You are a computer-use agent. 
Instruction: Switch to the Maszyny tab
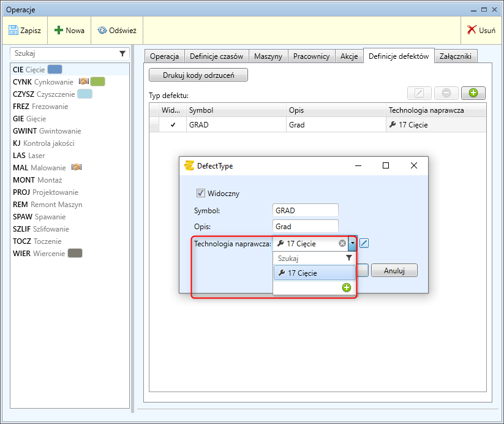(x=268, y=56)
